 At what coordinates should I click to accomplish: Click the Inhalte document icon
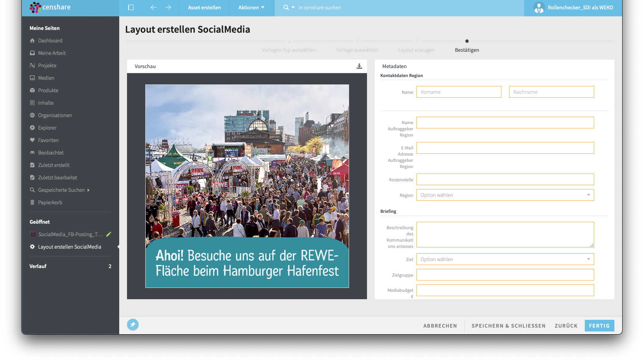[x=32, y=103]
